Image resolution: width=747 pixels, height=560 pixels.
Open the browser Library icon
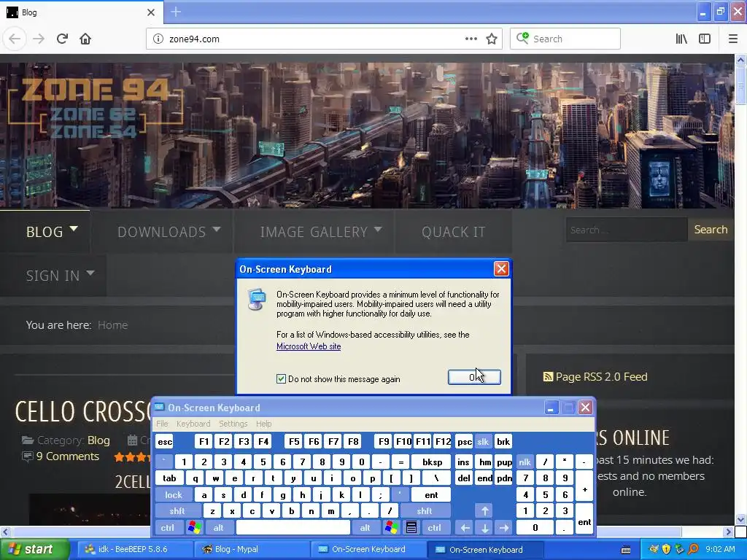[x=681, y=39]
